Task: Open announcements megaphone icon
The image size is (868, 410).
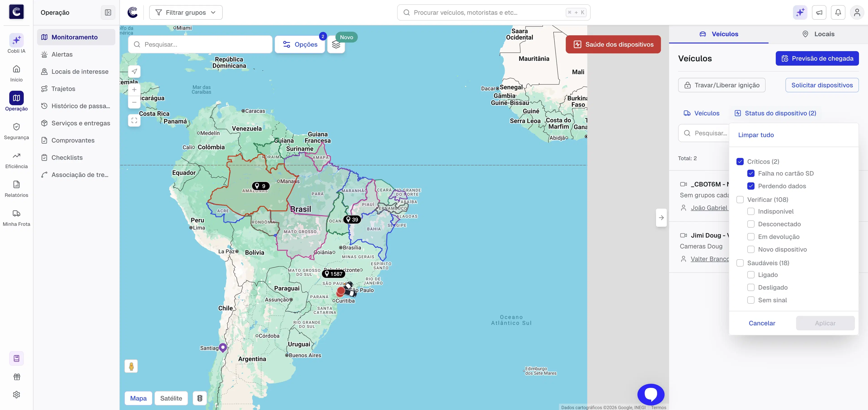Action: coord(819,12)
